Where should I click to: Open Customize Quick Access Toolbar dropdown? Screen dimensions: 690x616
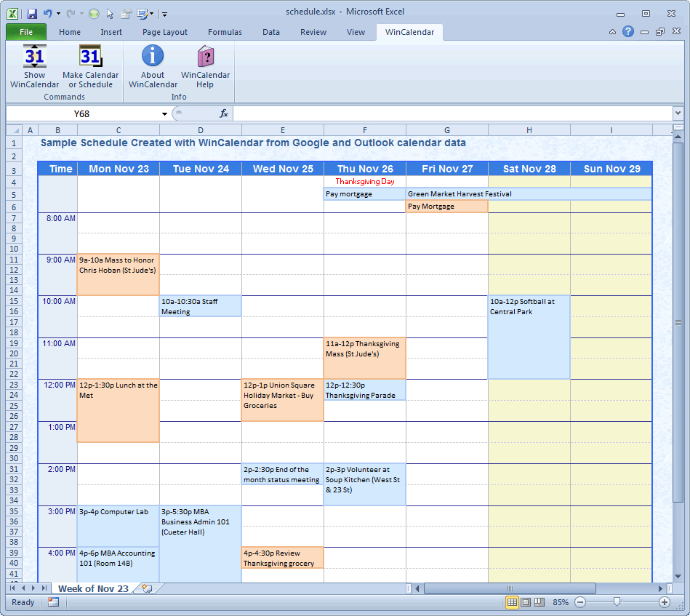point(164,15)
